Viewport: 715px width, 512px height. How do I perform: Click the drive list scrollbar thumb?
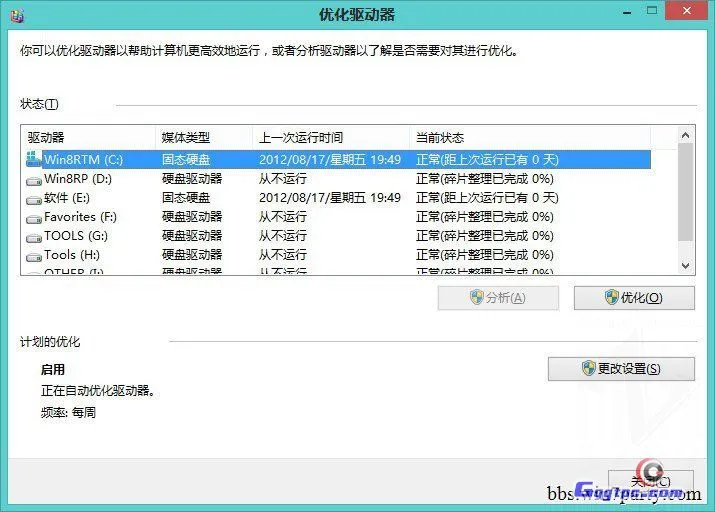click(685, 192)
